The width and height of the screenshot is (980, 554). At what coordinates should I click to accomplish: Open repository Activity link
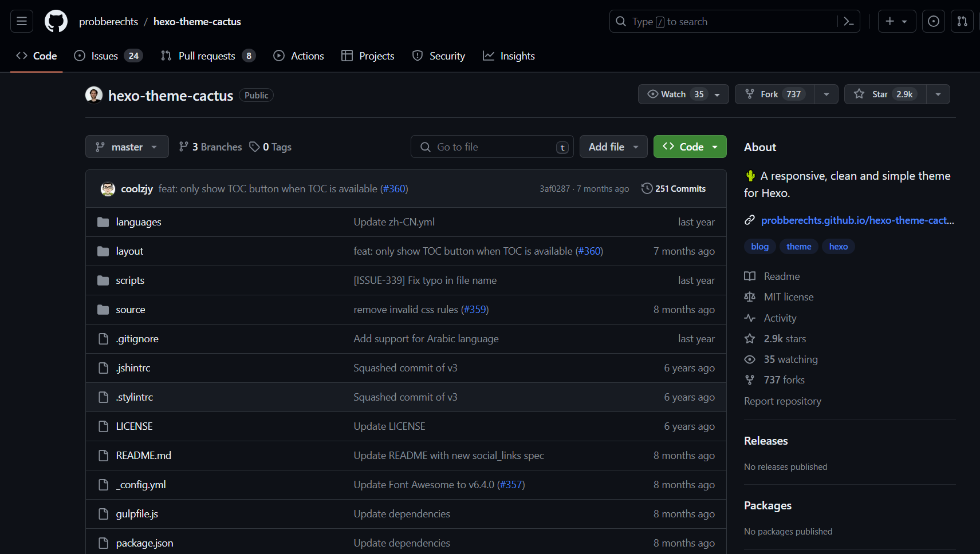[770, 318]
